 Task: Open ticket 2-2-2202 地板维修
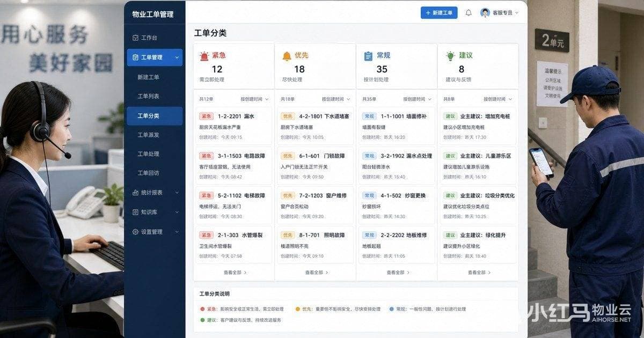click(397, 245)
